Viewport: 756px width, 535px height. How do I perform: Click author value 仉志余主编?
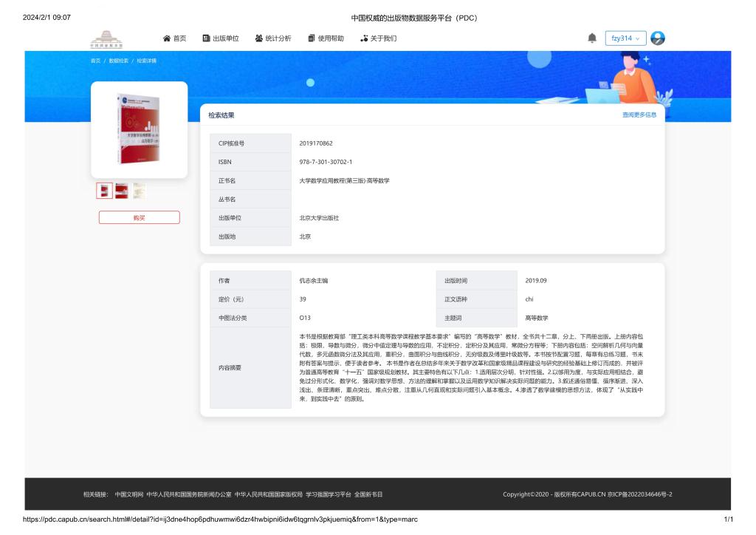point(313,281)
